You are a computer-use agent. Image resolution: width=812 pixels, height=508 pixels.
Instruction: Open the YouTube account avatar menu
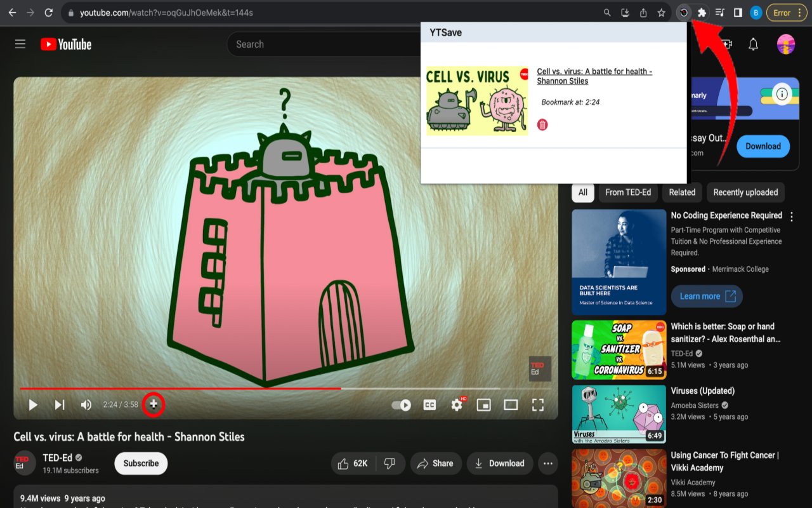click(786, 44)
